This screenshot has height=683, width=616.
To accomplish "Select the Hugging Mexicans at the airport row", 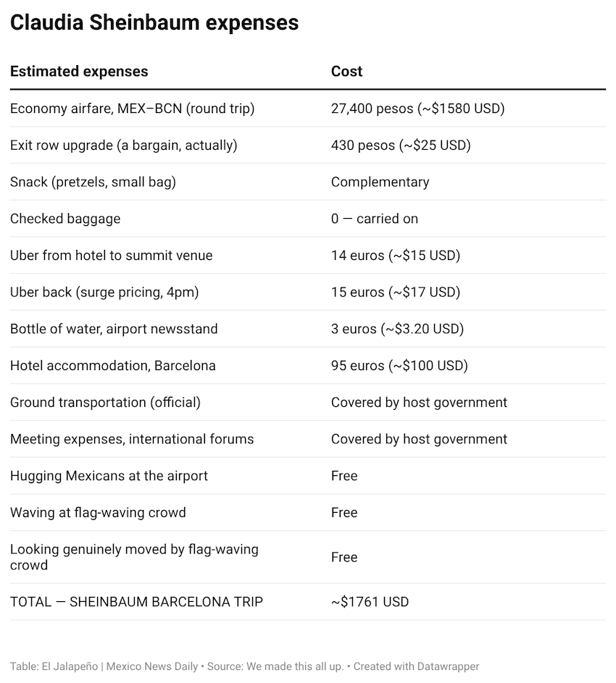I will click(x=109, y=476).
